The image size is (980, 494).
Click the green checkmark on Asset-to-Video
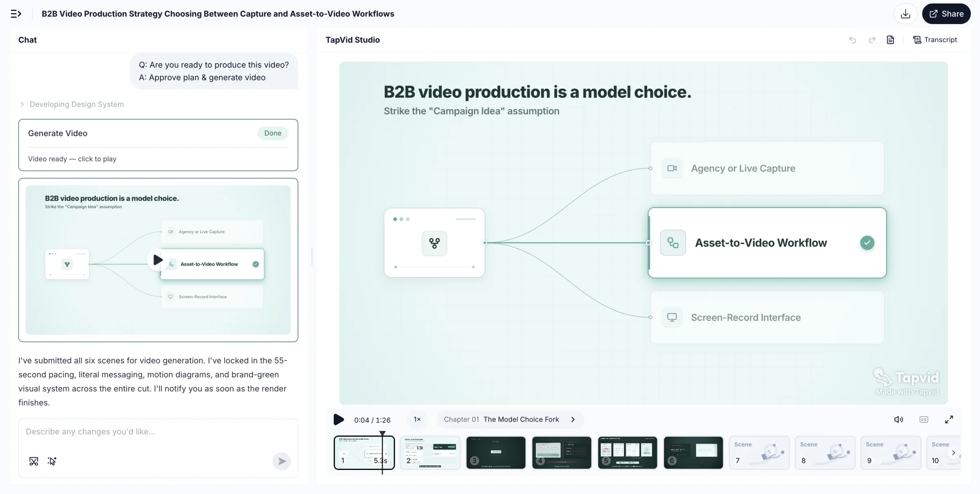click(867, 243)
